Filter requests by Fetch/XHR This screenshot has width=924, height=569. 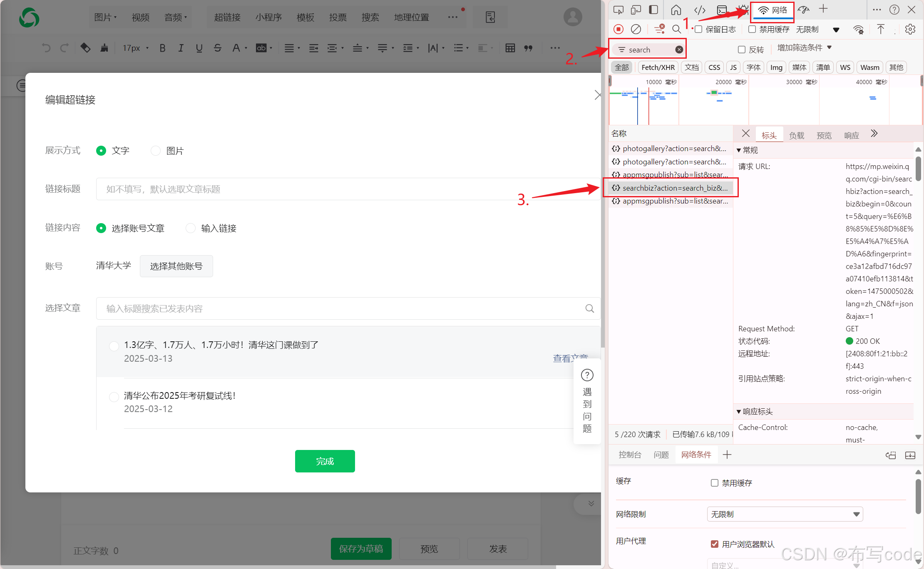point(658,67)
